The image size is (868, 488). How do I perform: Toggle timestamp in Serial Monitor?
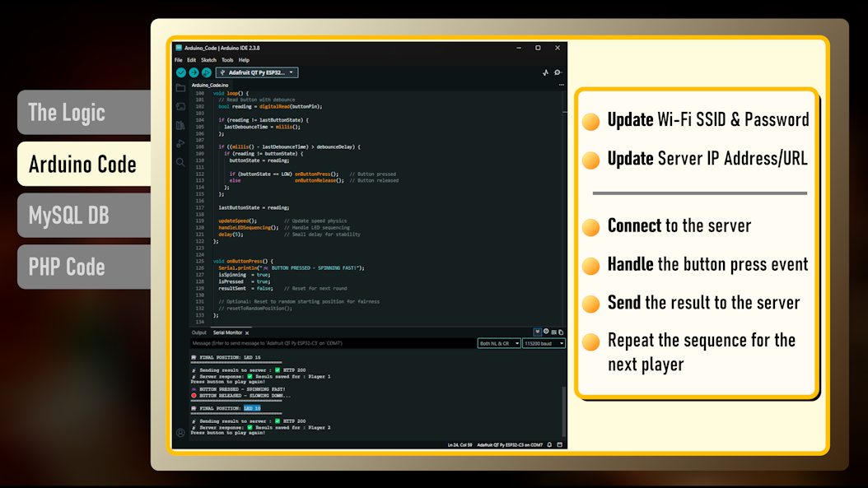[x=546, y=332]
